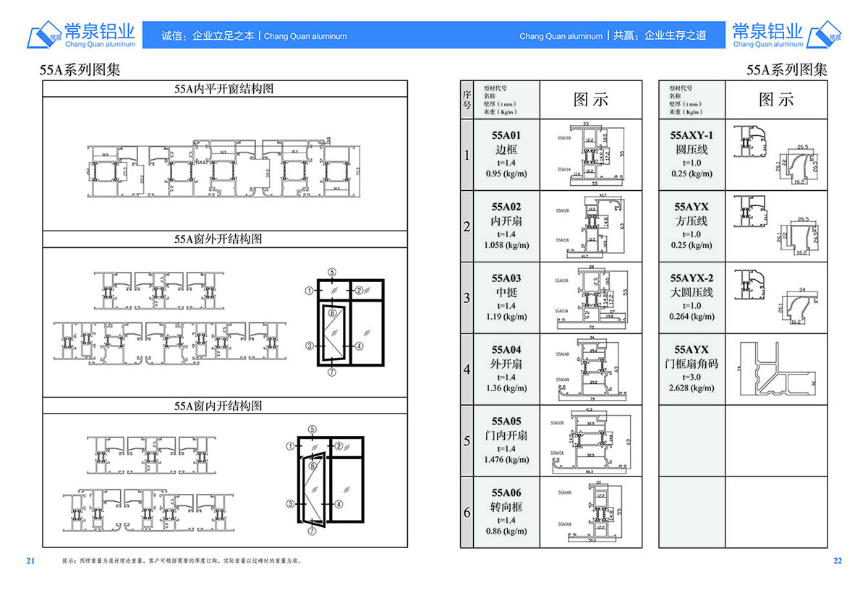Viewport: 868px width, 590px height.
Task: Click marker ④ in the 窗内开 elevation diagram
Action: click(339, 503)
